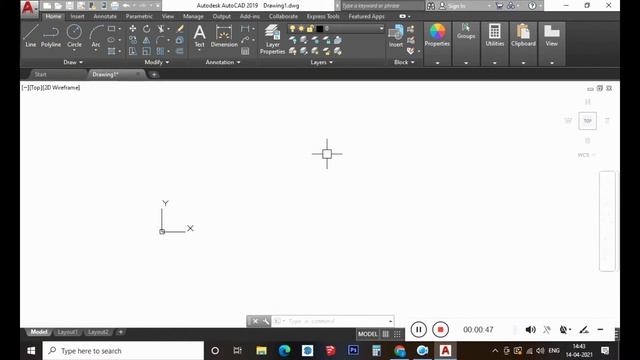Mute the screen recorder audio
The image size is (640, 360).
coord(530,329)
